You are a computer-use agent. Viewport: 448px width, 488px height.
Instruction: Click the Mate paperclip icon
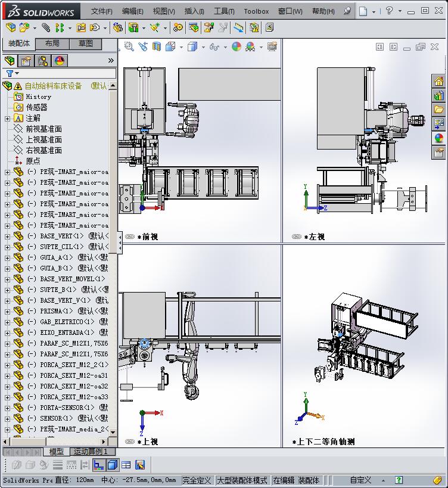[x=46, y=27]
